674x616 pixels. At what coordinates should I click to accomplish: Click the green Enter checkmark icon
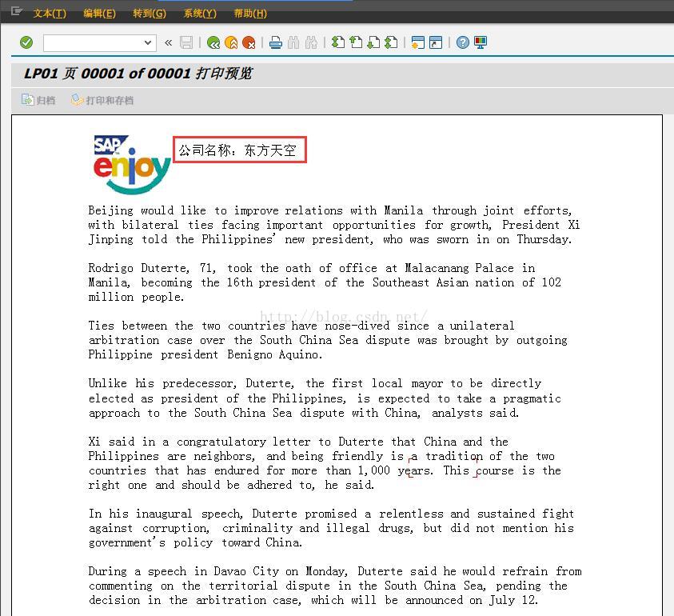click(26, 42)
